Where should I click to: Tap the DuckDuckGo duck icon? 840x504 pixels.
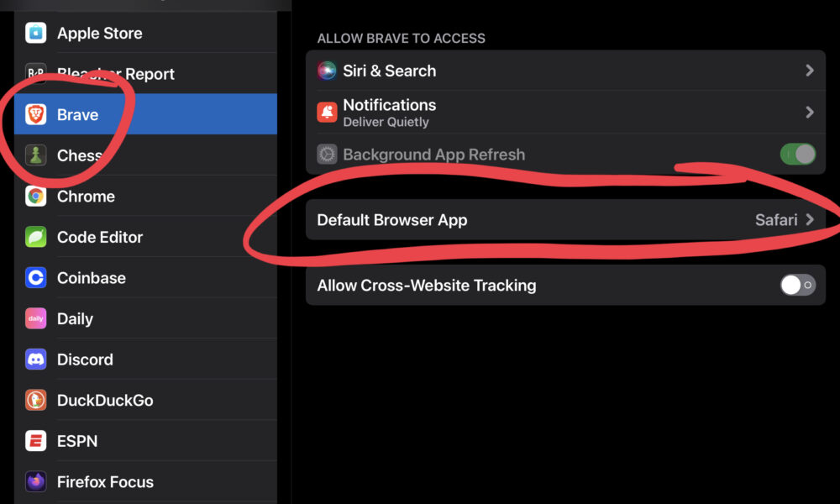(36, 400)
